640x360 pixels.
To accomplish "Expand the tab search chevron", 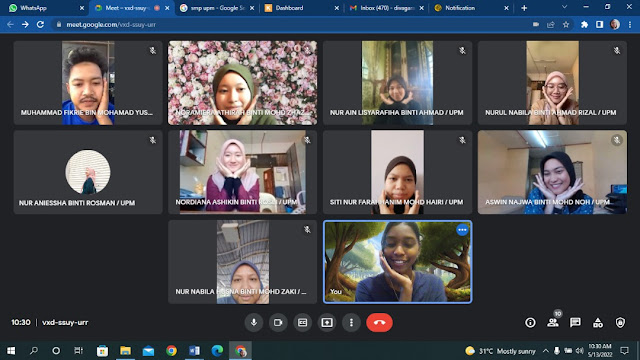I will click(564, 7).
